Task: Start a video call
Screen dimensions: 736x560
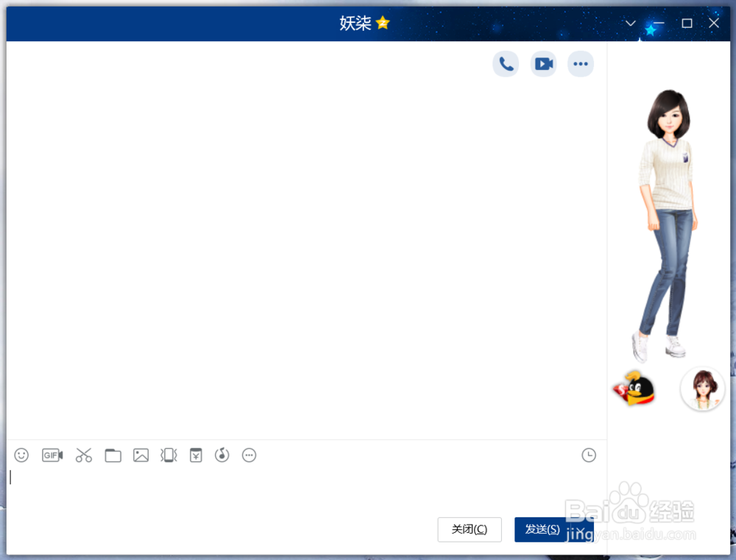Action: pyautogui.click(x=544, y=64)
